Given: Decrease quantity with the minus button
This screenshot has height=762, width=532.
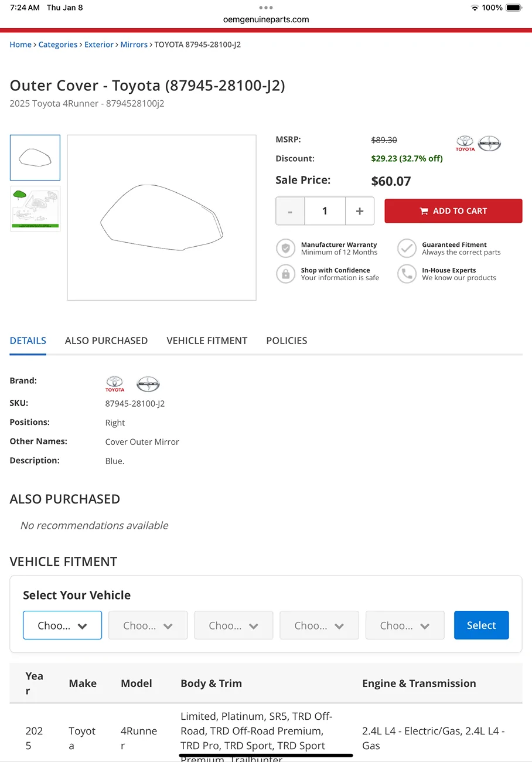Looking at the screenshot, I should (x=290, y=211).
